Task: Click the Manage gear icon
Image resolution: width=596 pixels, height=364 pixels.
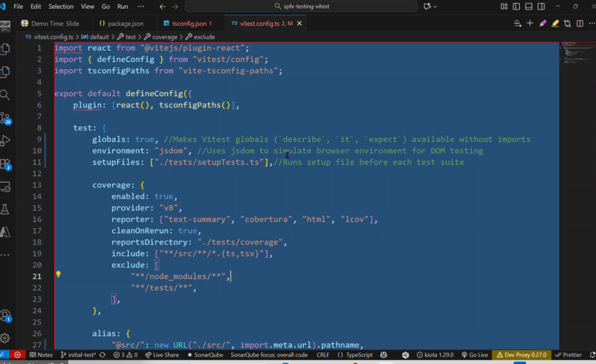Action: [5, 338]
